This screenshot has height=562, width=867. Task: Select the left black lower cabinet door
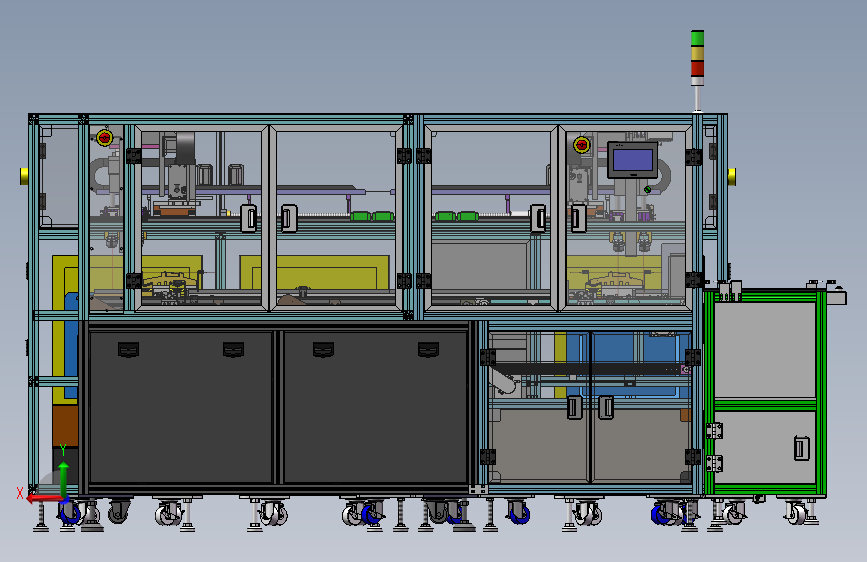(x=181, y=407)
